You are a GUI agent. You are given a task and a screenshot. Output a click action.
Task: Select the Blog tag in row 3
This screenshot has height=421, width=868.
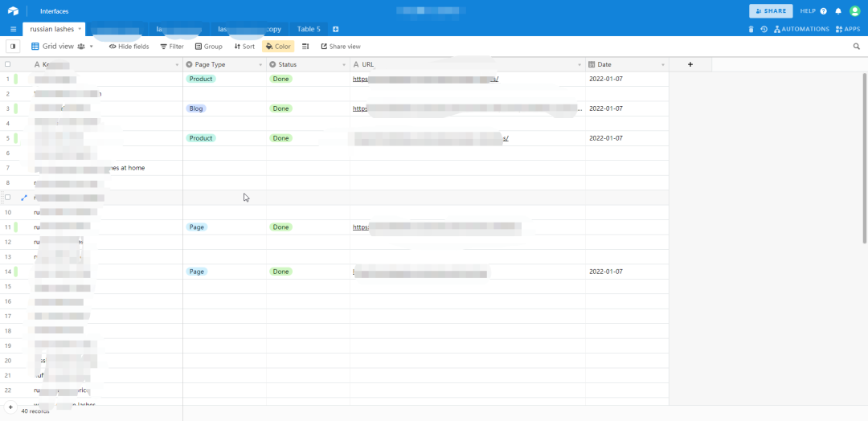click(x=196, y=108)
